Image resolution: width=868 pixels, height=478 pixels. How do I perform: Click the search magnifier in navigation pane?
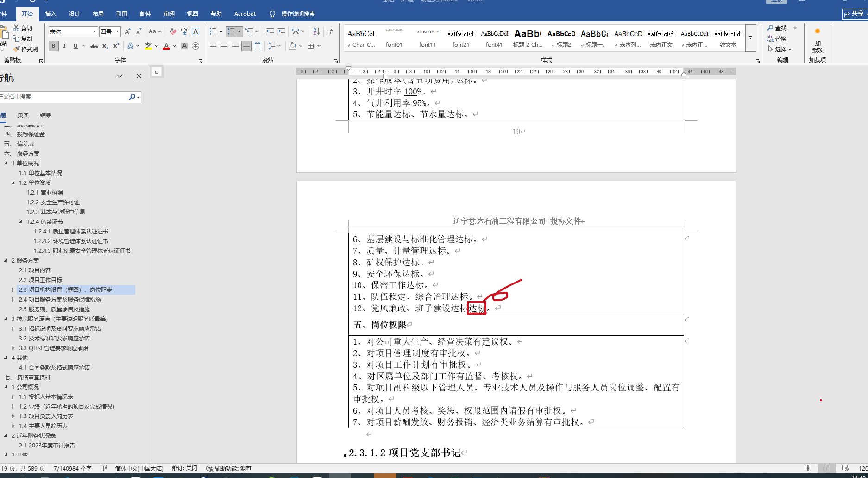tap(132, 97)
